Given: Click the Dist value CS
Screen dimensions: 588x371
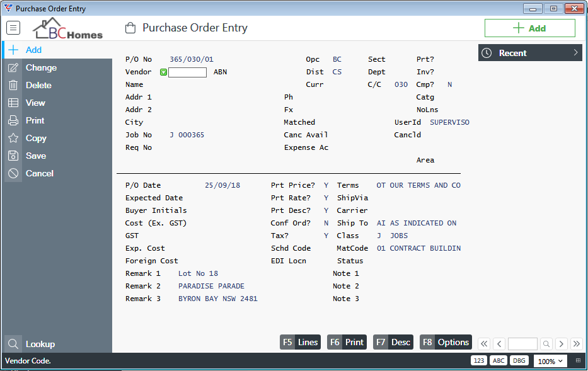Looking at the screenshot, I should coord(337,72).
